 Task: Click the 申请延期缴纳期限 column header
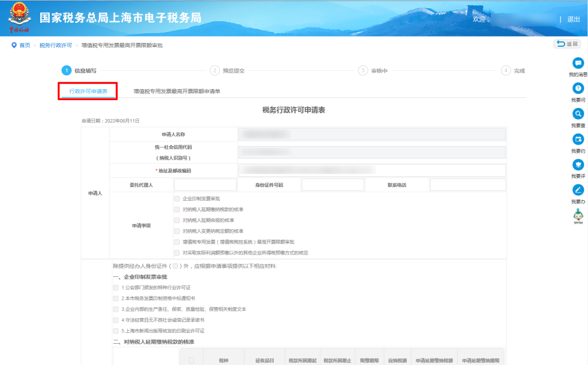pos(481,361)
